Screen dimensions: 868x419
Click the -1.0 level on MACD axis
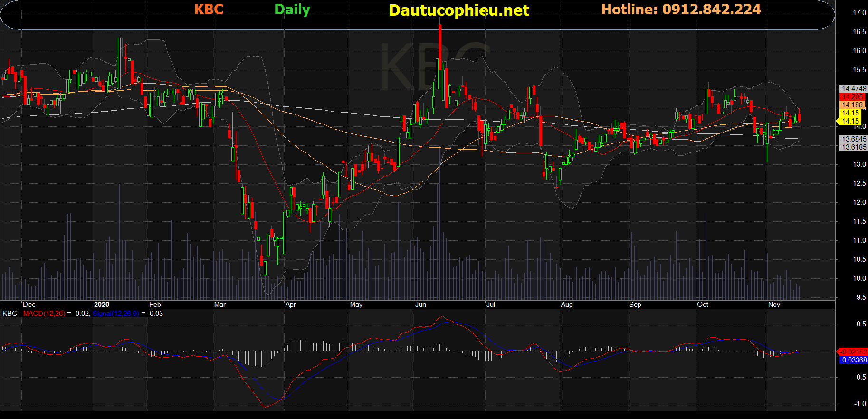859,404
